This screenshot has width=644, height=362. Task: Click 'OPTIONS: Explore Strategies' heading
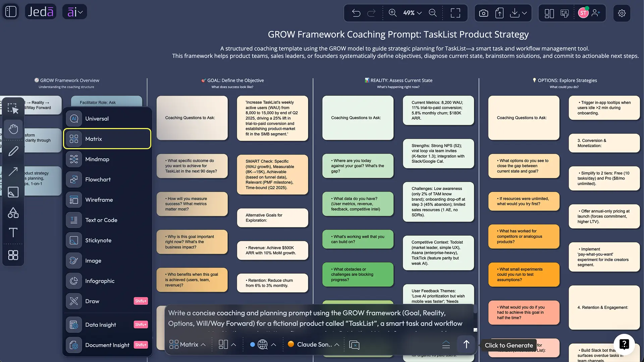(567, 80)
